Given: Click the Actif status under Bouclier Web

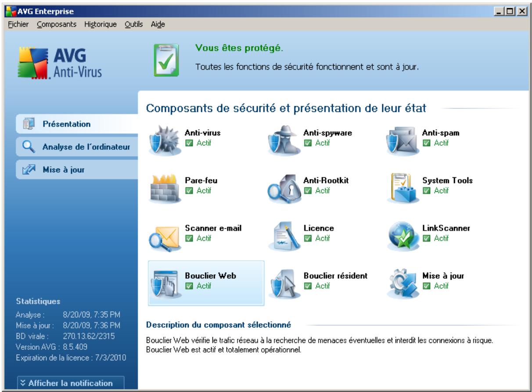Looking at the screenshot, I should coord(199,285).
